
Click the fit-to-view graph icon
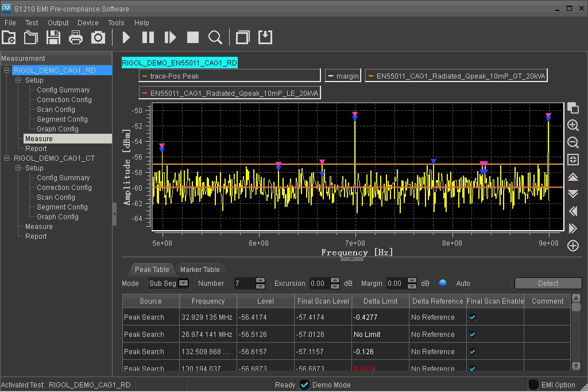(x=572, y=160)
